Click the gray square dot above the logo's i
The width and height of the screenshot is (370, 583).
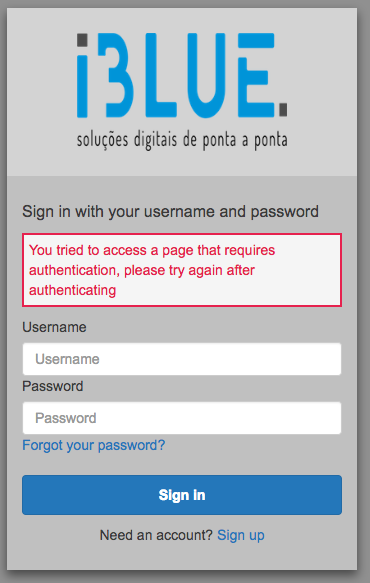[82, 40]
